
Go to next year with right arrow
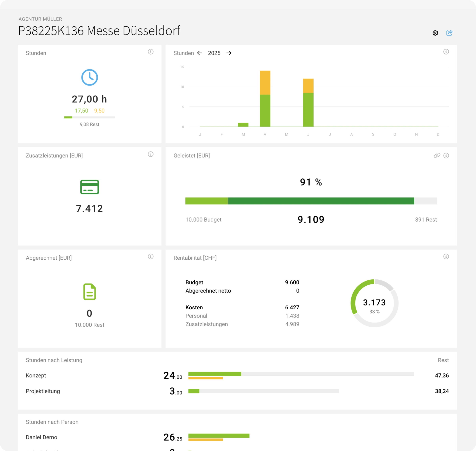click(229, 53)
